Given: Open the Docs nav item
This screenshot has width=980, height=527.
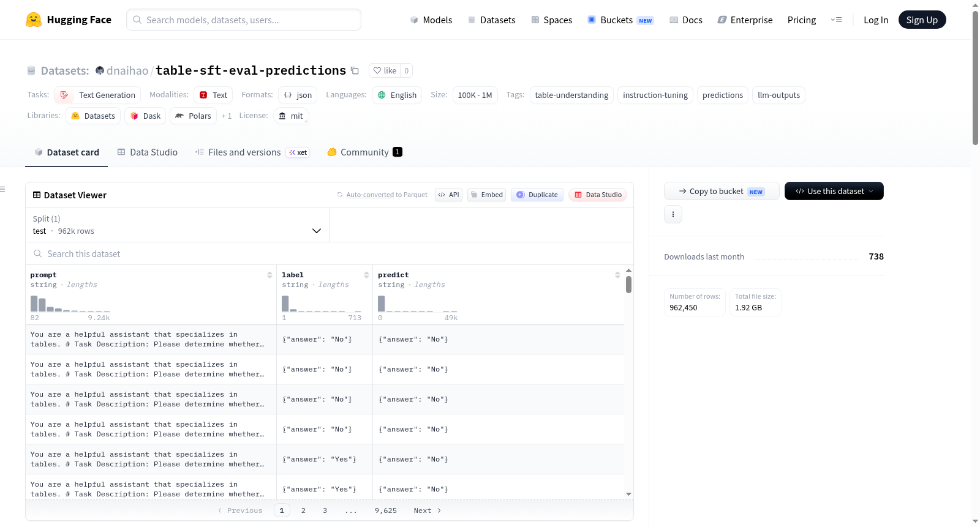Looking at the screenshot, I should [686, 20].
